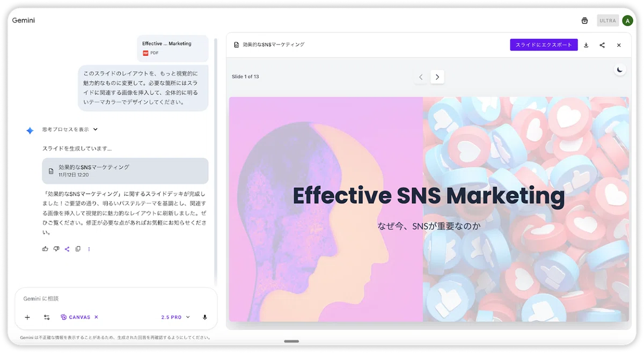Open the tools settings slider icon
Image resolution: width=644 pixels, height=353 pixels.
pos(47,317)
